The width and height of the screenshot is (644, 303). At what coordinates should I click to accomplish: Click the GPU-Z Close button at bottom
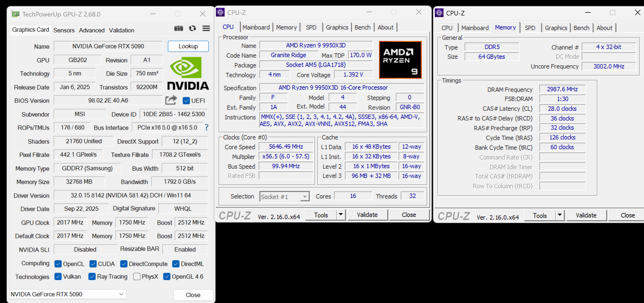pos(193,295)
